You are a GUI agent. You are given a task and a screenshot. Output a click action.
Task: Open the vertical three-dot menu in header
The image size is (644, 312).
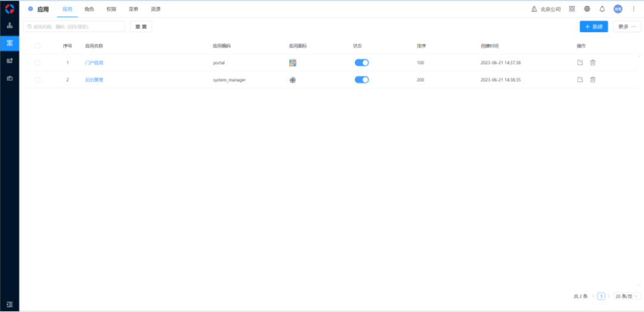[634, 9]
